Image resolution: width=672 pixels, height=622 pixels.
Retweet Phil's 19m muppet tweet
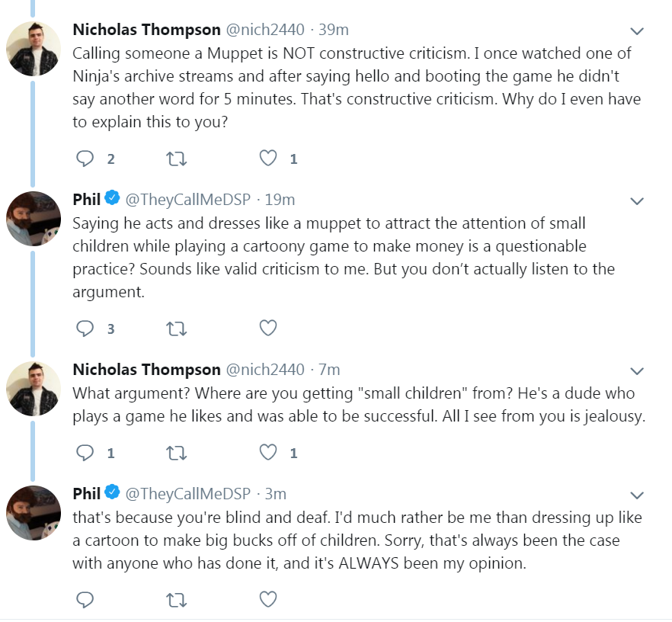point(176,329)
